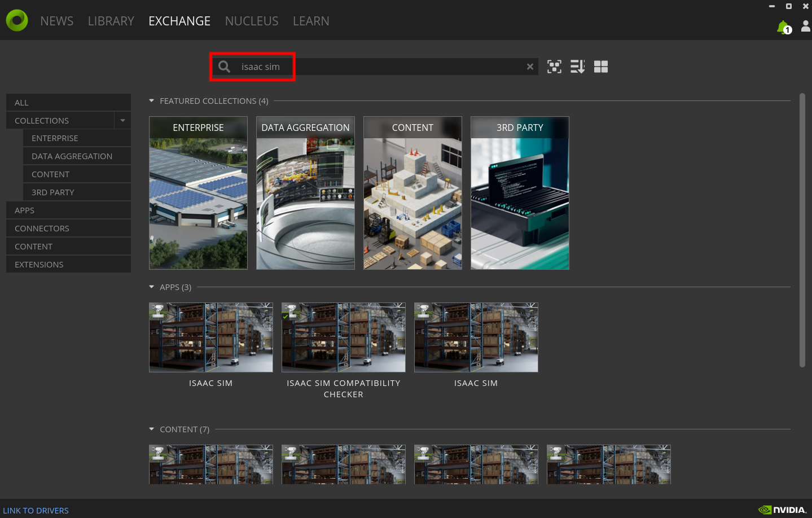This screenshot has height=518, width=812.
Task: Click the Omniverse launcher logo
Action: [x=17, y=20]
